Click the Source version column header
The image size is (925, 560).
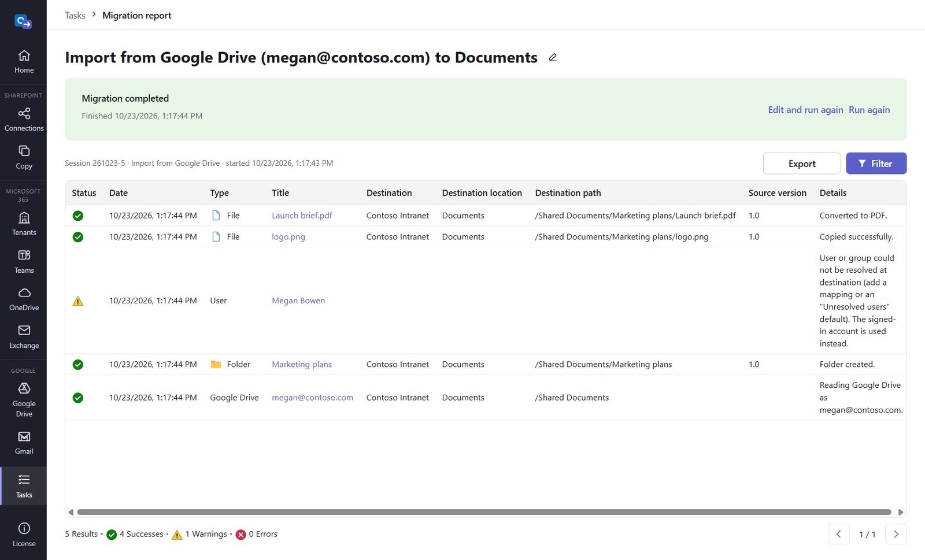[x=777, y=193]
